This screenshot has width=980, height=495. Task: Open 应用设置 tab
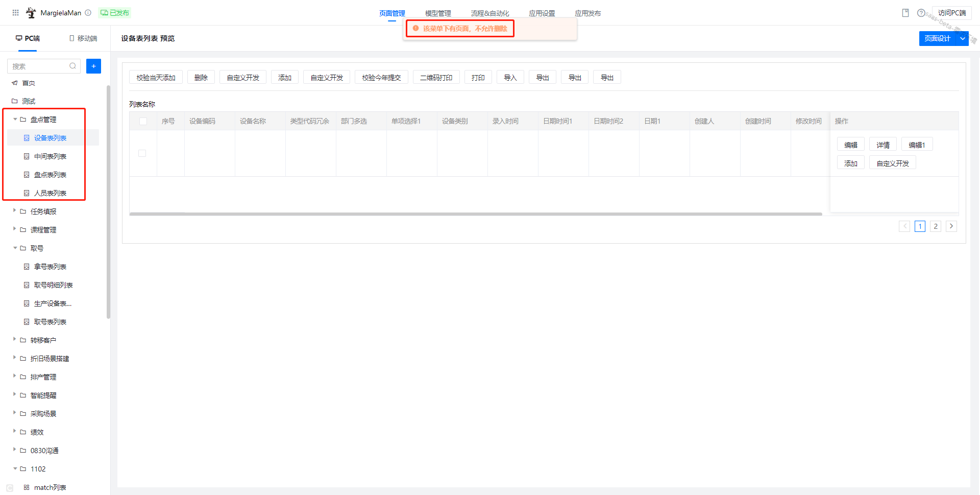tap(542, 13)
